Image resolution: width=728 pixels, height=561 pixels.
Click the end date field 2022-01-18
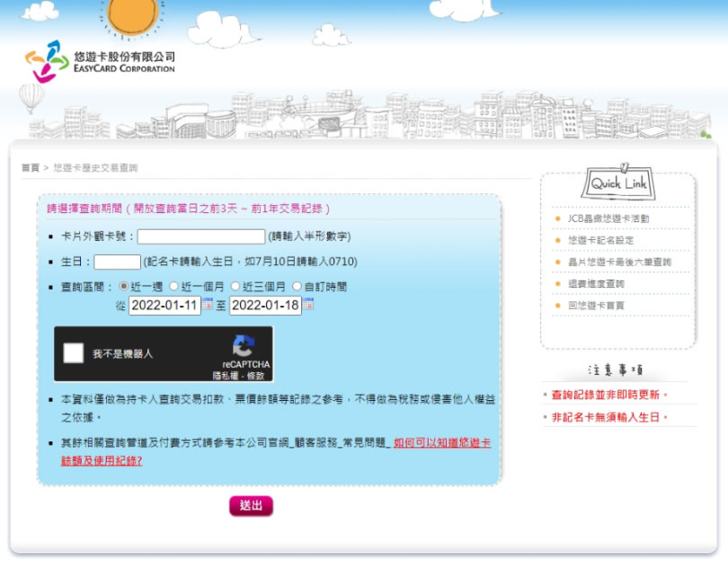[x=265, y=306]
